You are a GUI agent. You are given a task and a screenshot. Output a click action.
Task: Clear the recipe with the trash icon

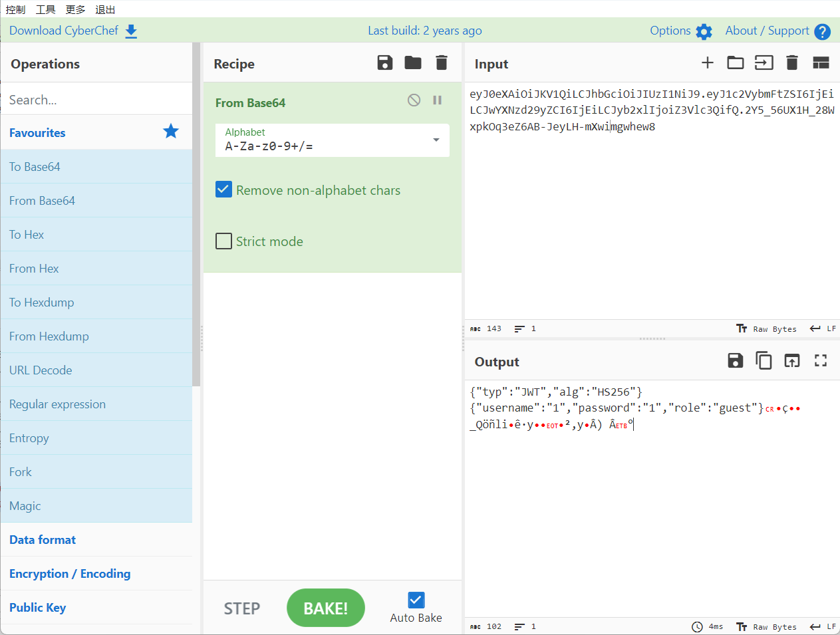coord(442,63)
